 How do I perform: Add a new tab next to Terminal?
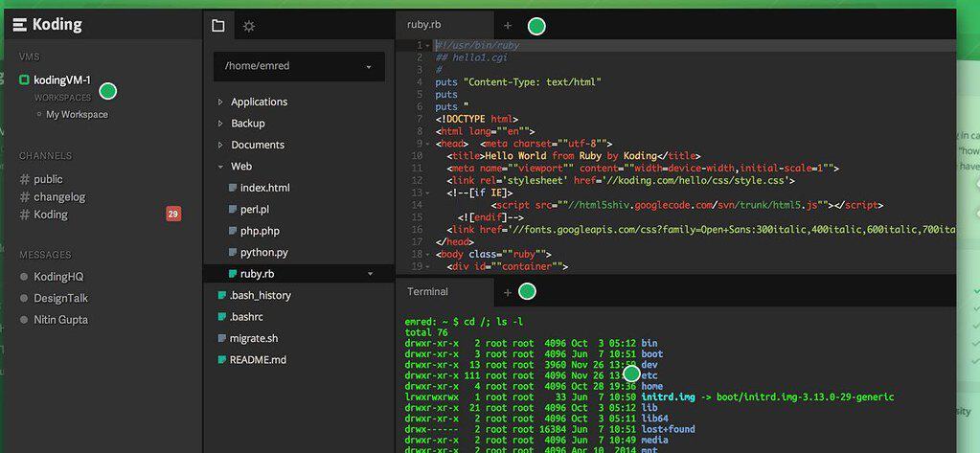508,292
